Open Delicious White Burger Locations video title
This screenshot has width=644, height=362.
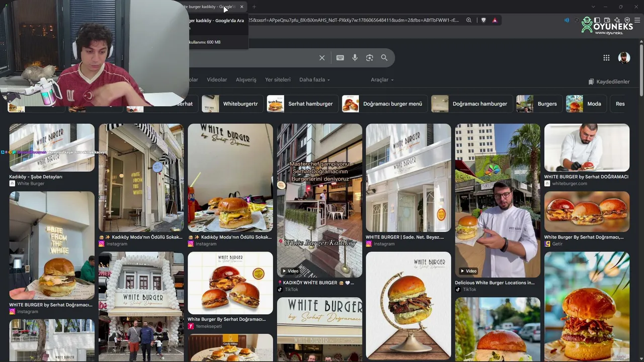click(x=495, y=283)
